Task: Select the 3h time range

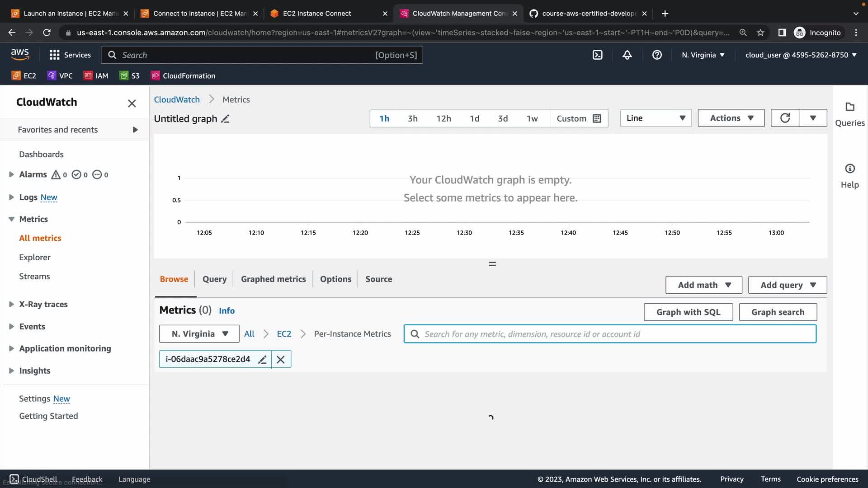Action: (x=412, y=118)
